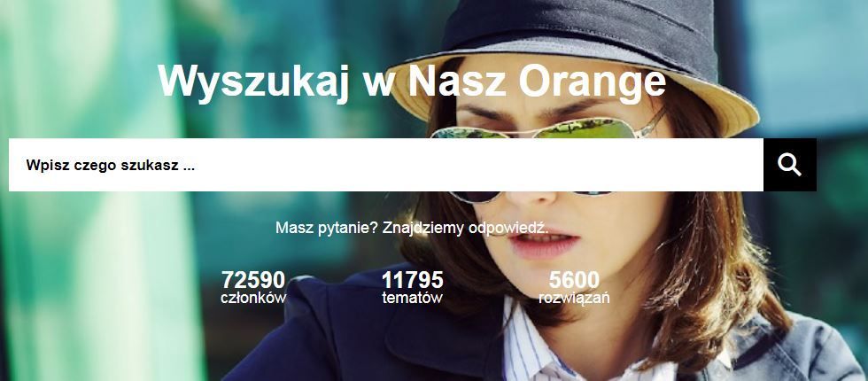The width and height of the screenshot is (868, 381).
Task: Open the 'rozwiązań' solutions label
Action: tap(574, 298)
